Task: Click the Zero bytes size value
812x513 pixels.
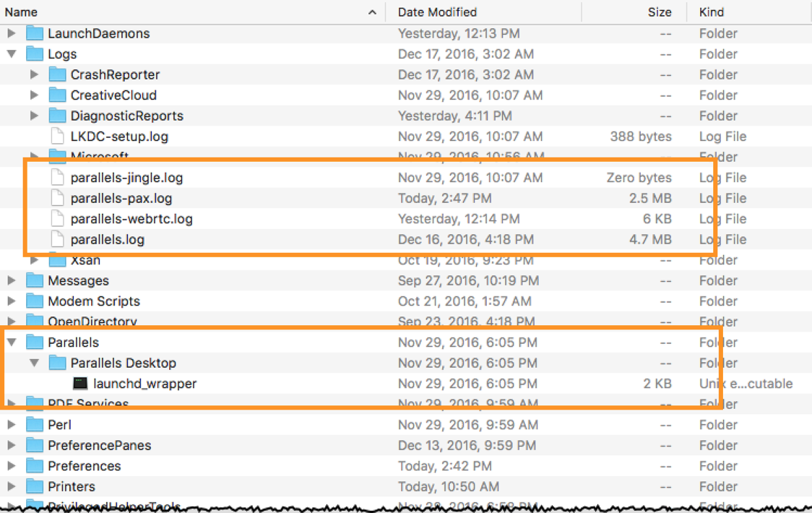Action: (x=639, y=178)
